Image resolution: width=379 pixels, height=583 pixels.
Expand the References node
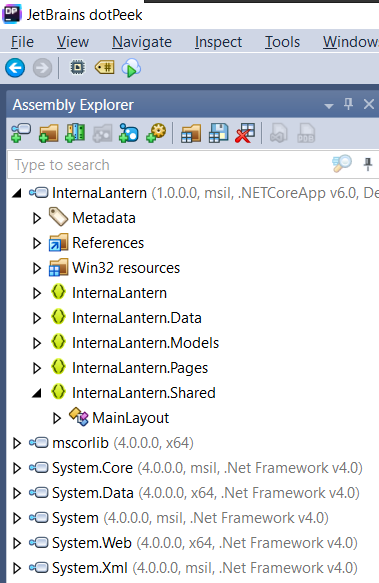pyautogui.click(x=36, y=243)
